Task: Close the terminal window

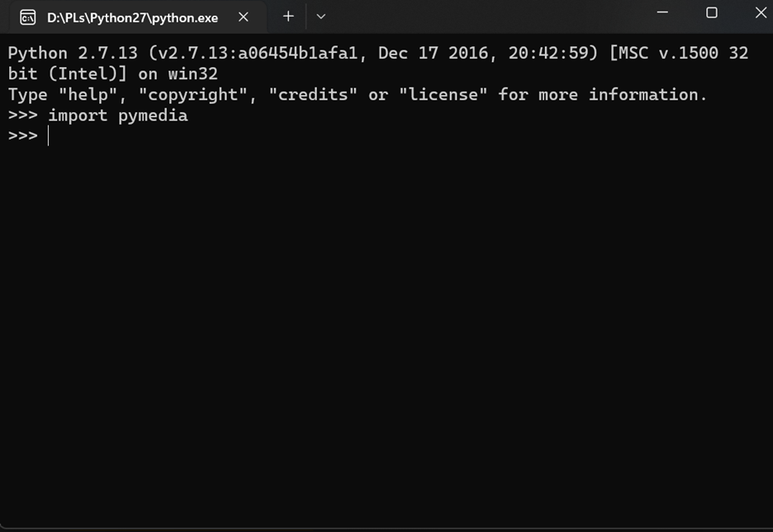Action: [761, 13]
